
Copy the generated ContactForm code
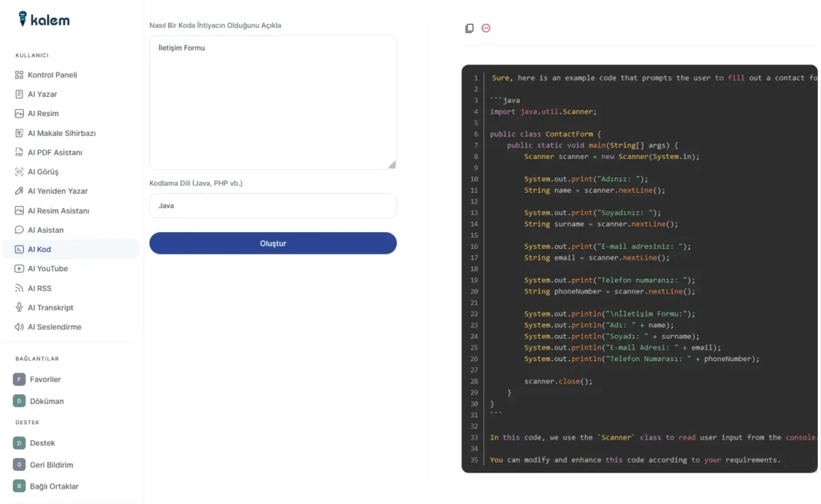point(469,28)
